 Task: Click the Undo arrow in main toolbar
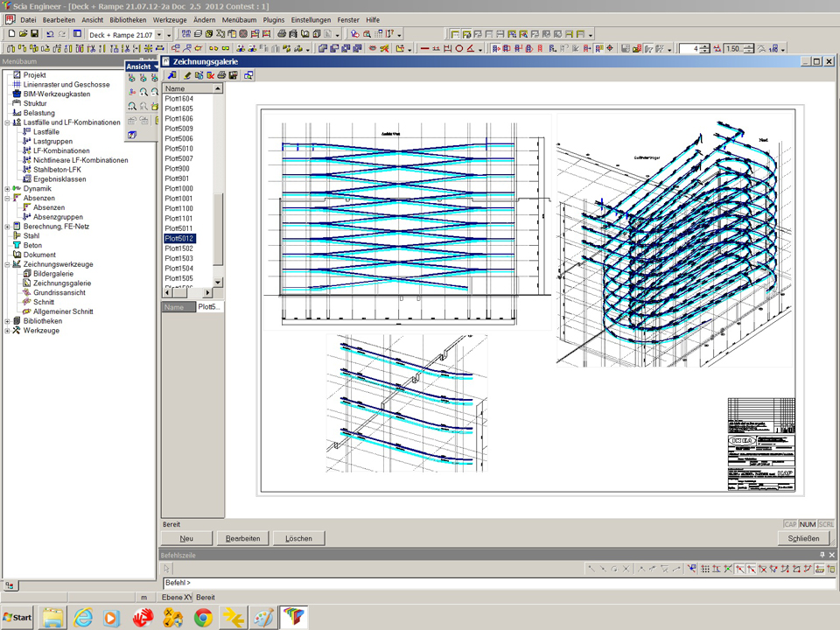(50, 34)
